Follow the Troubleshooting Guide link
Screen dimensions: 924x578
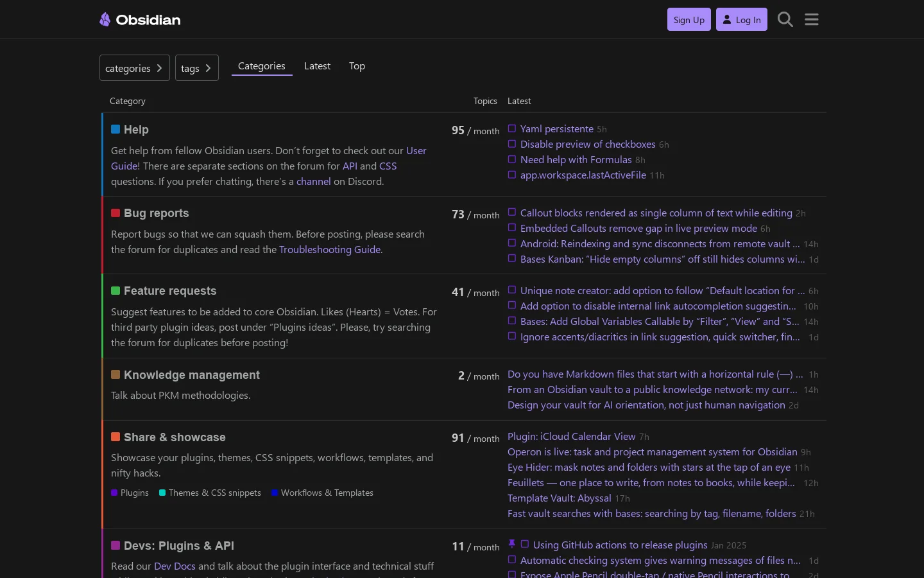[330, 249]
